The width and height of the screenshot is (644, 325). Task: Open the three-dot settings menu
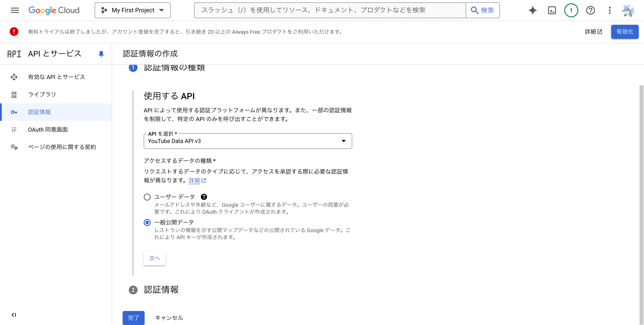pyautogui.click(x=609, y=10)
